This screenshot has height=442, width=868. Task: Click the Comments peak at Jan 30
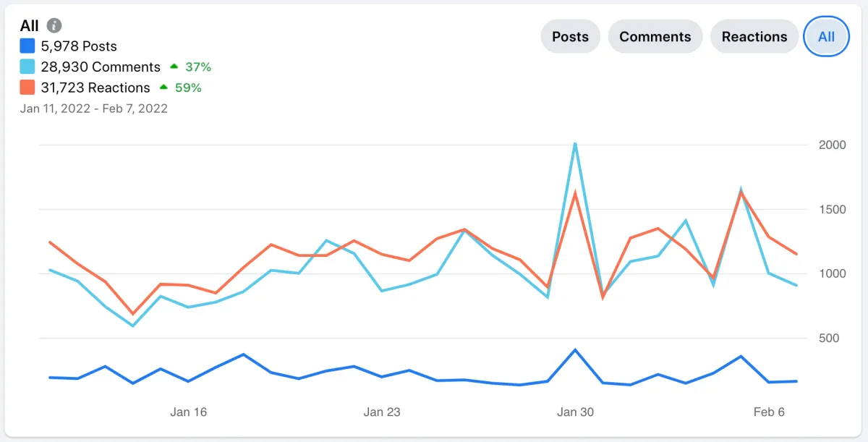tap(575, 144)
